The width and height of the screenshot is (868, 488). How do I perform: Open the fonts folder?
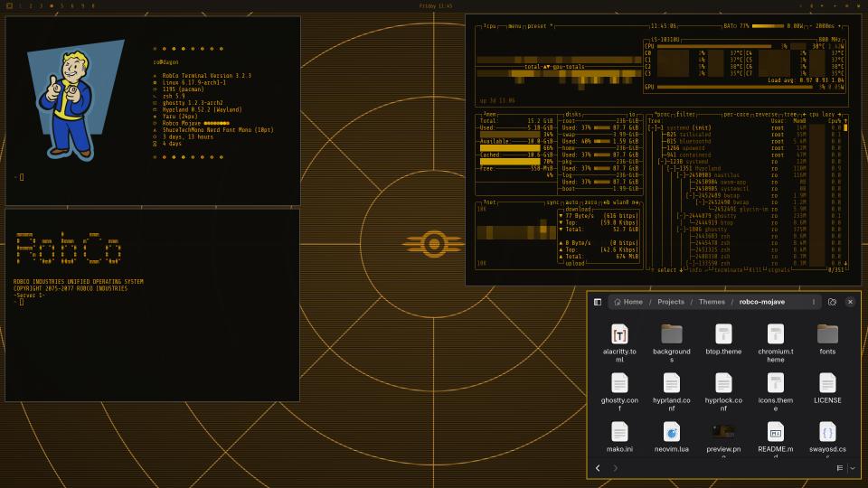tap(827, 334)
